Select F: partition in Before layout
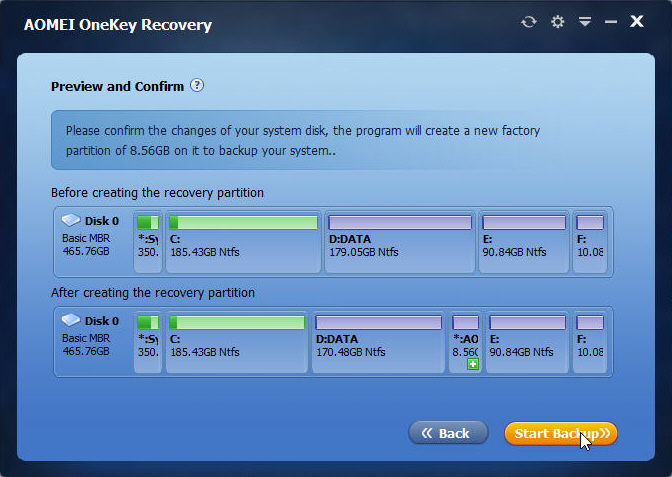Screen dimensions: 672x477 pyautogui.click(x=590, y=242)
